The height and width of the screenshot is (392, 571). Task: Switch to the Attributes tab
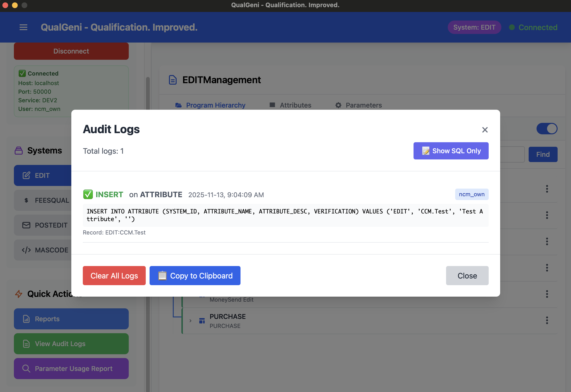point(295,105)
